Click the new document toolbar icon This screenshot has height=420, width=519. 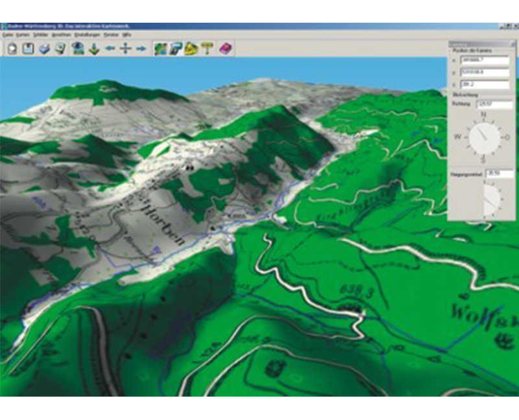pos(13,49)
